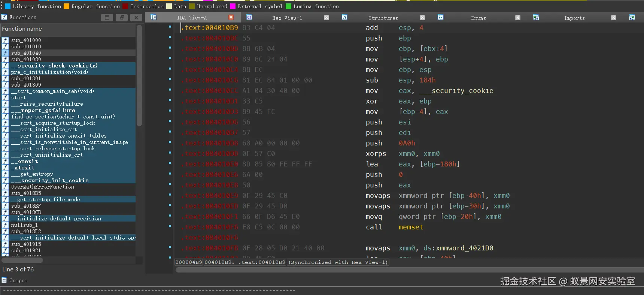This screenshot has width=644, height=295.
Task: Click the Output panel icon
Action: point(4,280)
